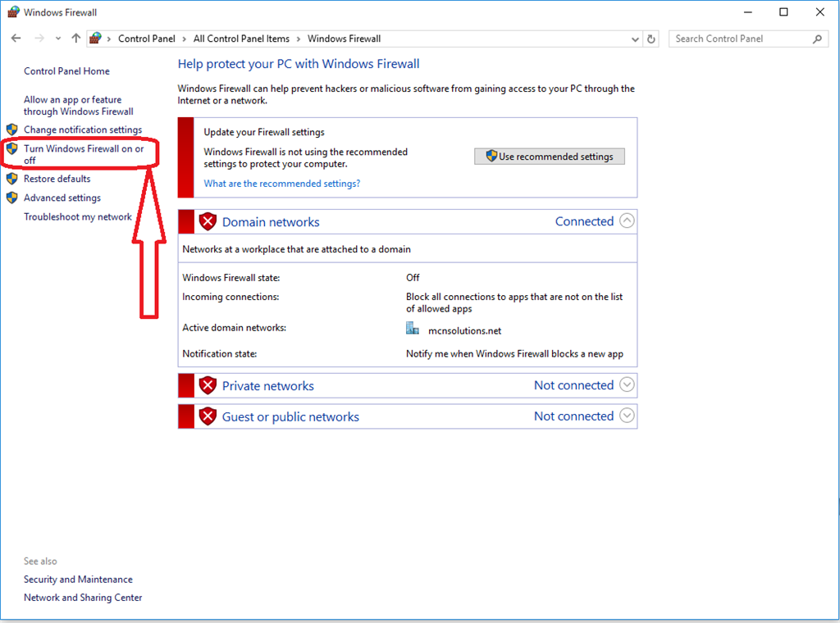Screen dimensions: 840x623
Task: Click Notification state label
Action: 219,354
